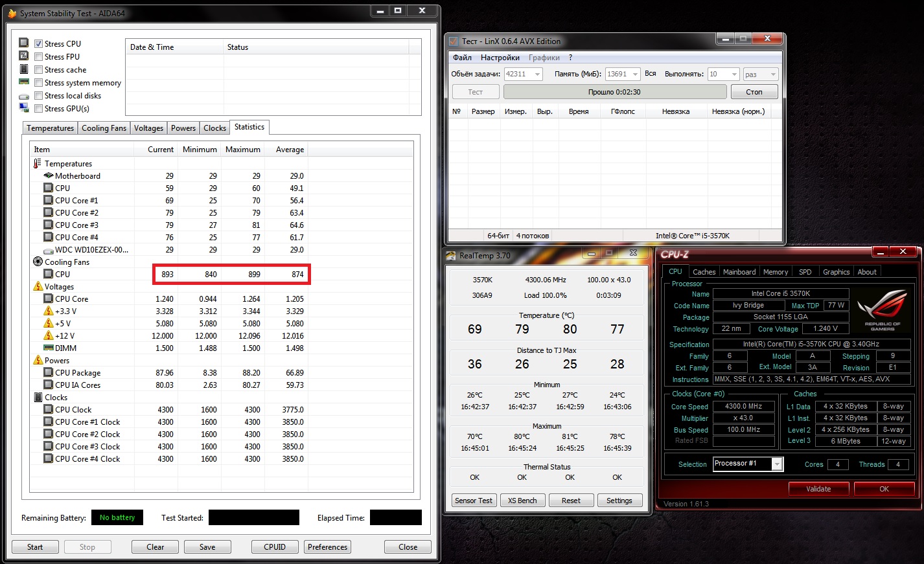Click the Clear button in AIDA64
Image resolution: width=924 pixels, height=564 pixels.
[156, 547]
